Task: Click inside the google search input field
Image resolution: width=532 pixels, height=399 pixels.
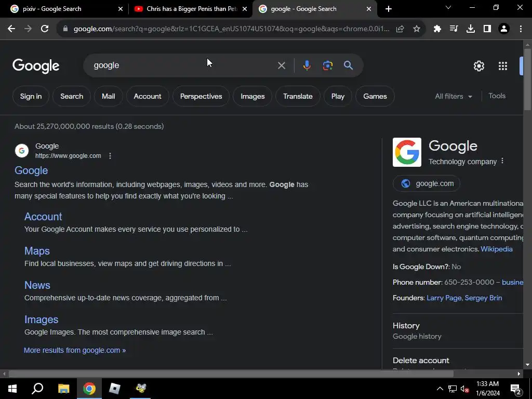Action: [x=183, y=65]
